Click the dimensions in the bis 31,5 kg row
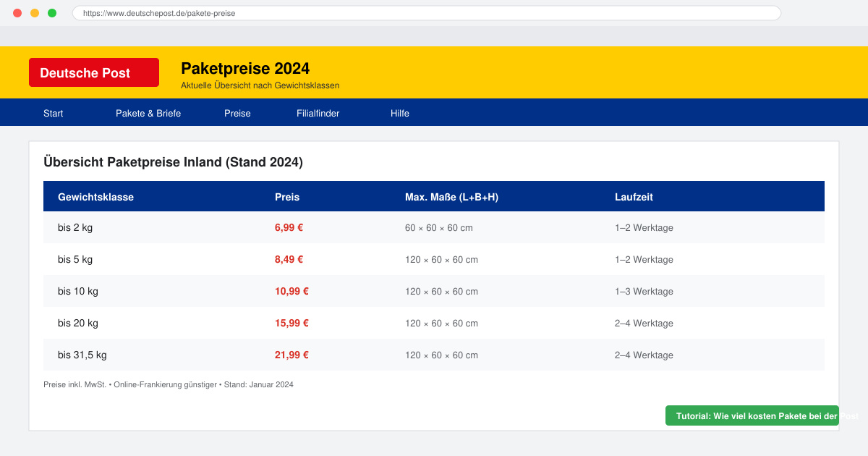868x456 pixels. tap(441, 355)
